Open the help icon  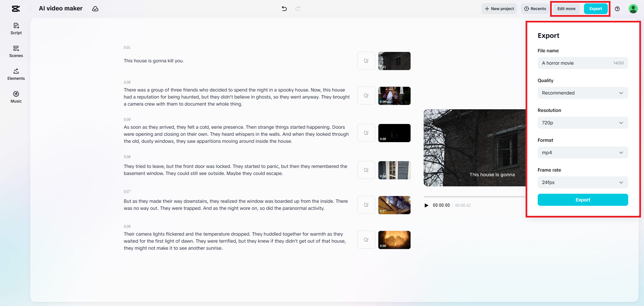tap(617, 9)
